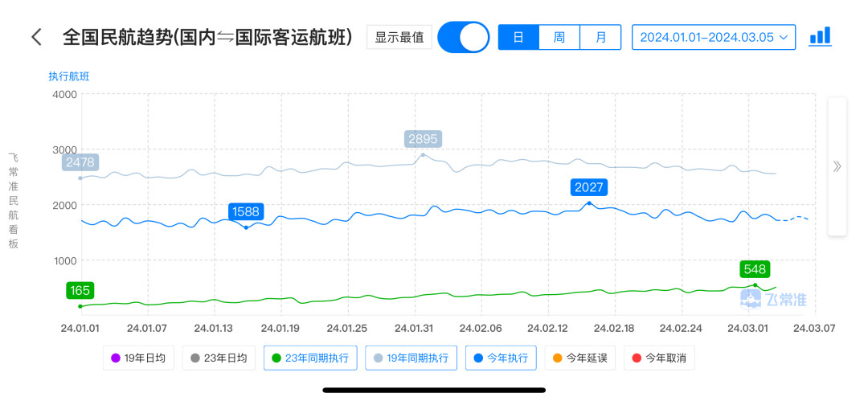868x401 pixels.
Task: Hide the 今年执行 blue series
Action: tap(501, 358)
